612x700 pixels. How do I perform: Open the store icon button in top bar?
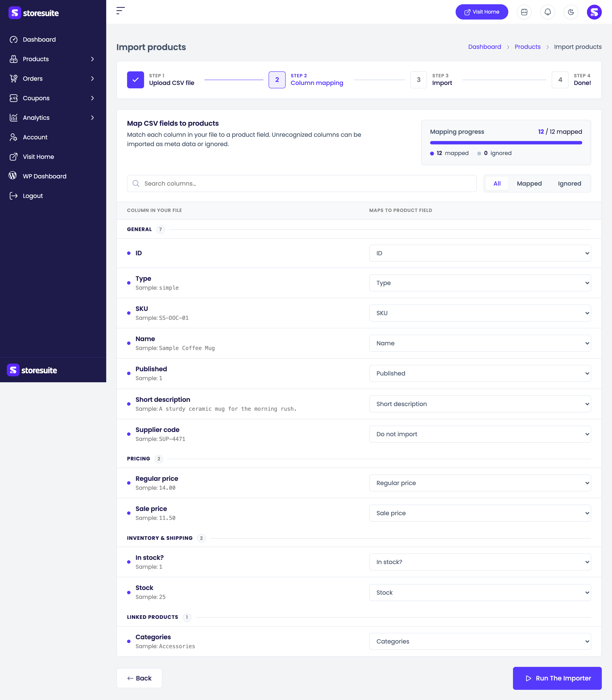coord(524,12)
